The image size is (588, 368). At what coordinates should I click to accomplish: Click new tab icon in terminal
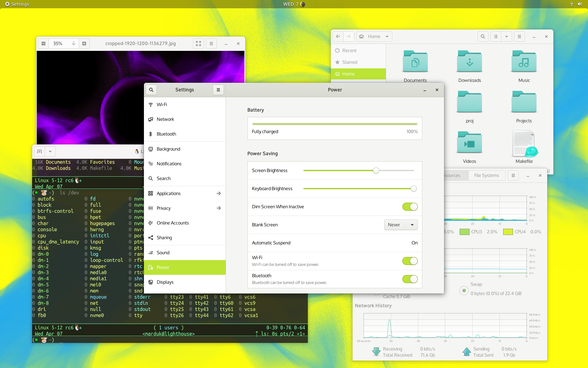coord(40,151)
